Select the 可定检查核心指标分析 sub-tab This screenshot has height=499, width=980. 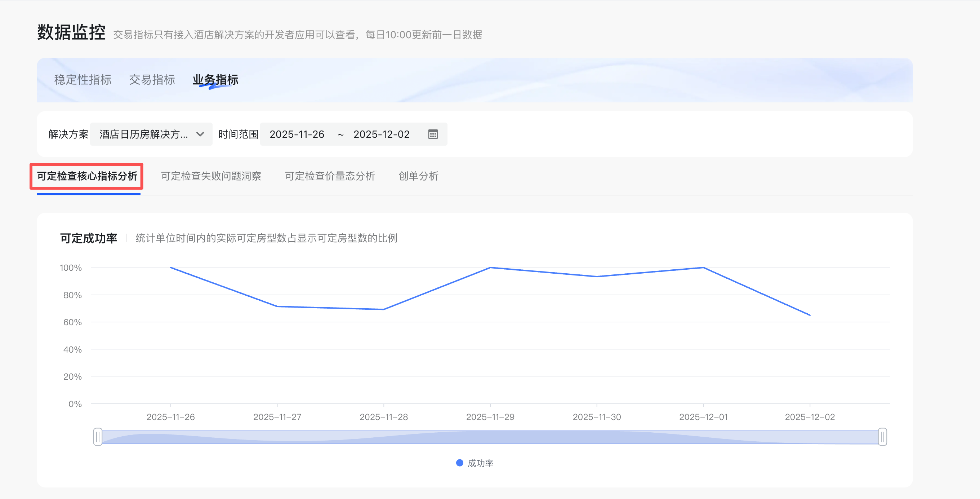pos(87,176)
